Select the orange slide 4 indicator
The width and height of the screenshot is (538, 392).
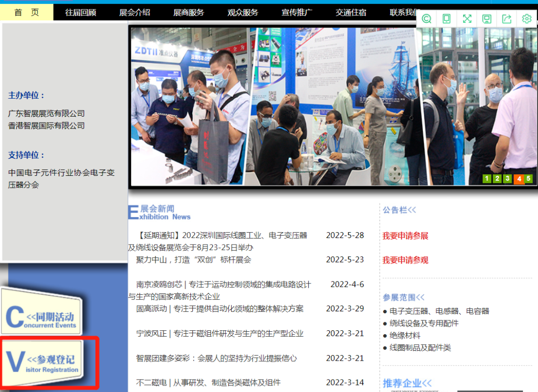[519, 179]
